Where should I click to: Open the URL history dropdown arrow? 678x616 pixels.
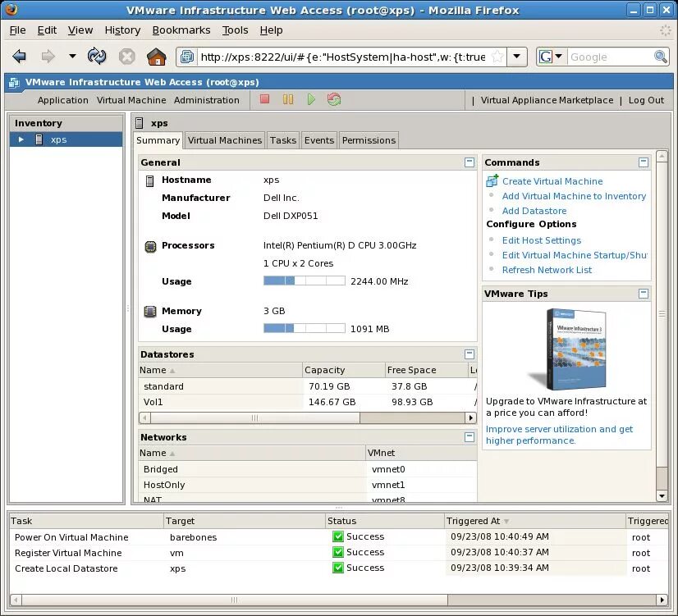(x=516, y=57)
